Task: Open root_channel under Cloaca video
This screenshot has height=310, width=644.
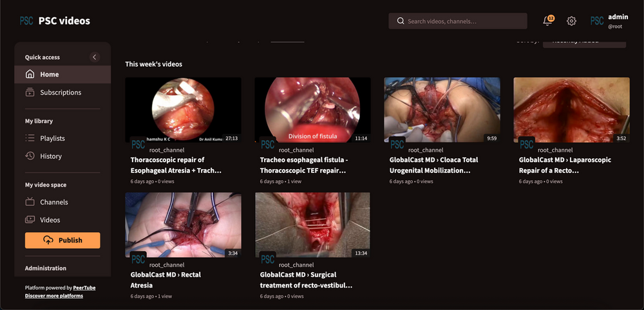Action: coord(426,150)
